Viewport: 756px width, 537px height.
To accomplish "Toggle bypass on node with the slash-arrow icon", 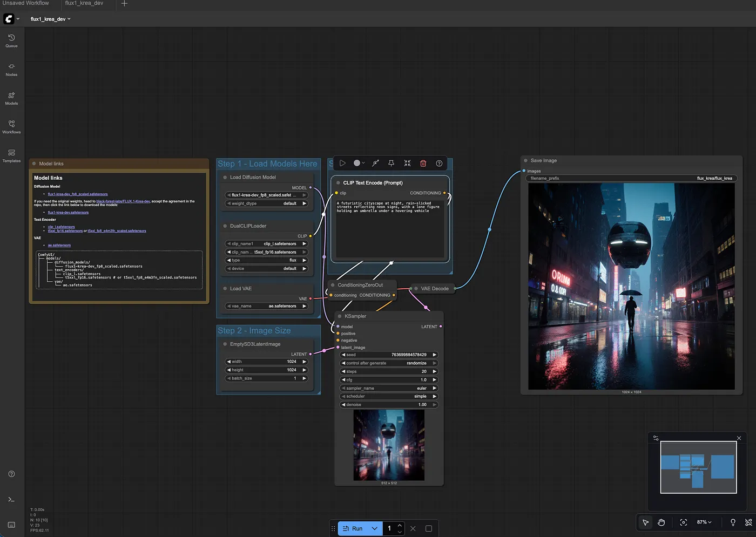I will (375, 163).
